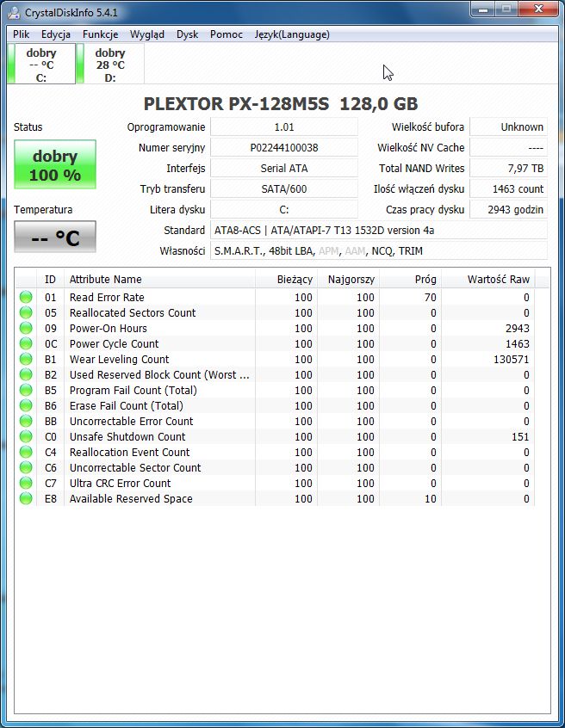The width and height of the screenshot is (565, 728).
Task: Open the Funkcje menu
Action: 101,34
